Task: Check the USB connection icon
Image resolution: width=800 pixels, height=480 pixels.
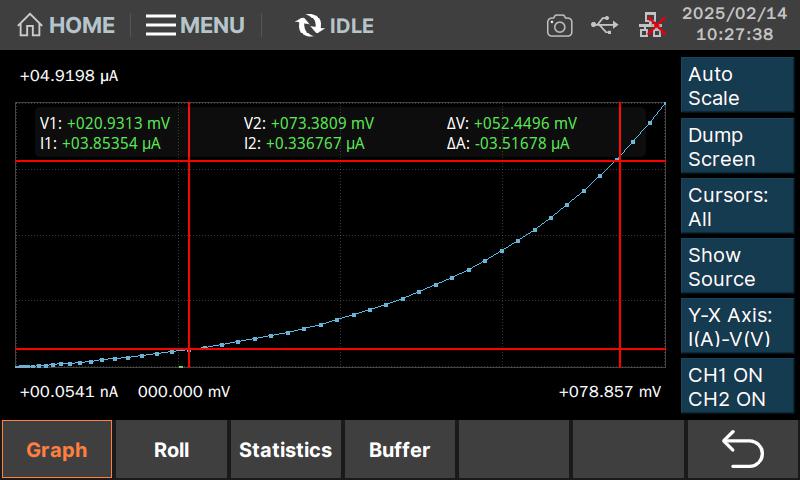Action: click(604, 25)
